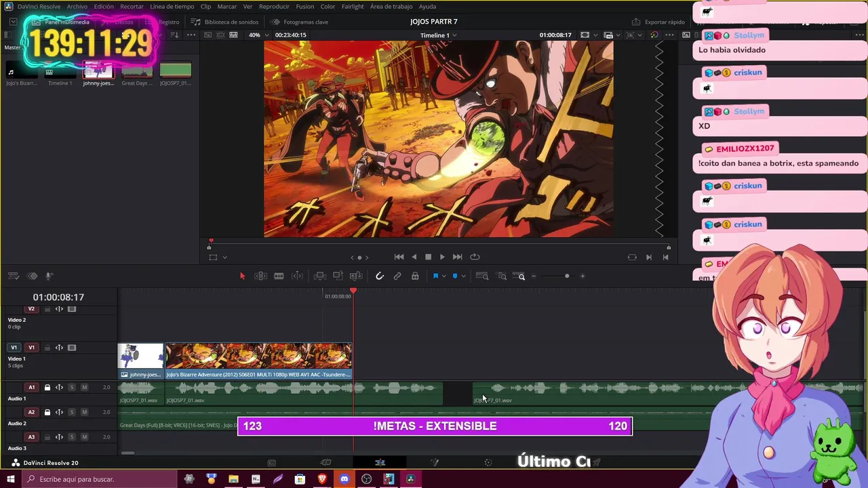Click JoJo's Bizarre Adventure video clip

(x=259, y=361)
